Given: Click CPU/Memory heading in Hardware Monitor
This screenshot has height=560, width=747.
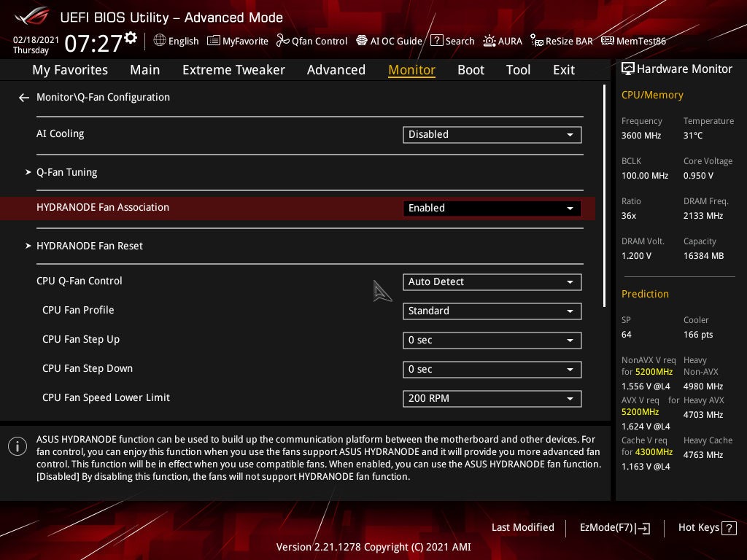Looking at the screenshot, I should [652, 96].
